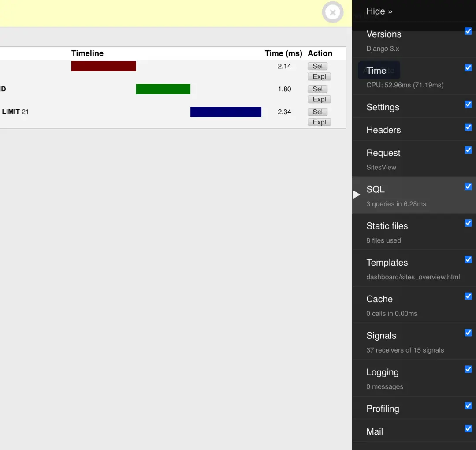Click the Timeline column header

coord(87,53)
